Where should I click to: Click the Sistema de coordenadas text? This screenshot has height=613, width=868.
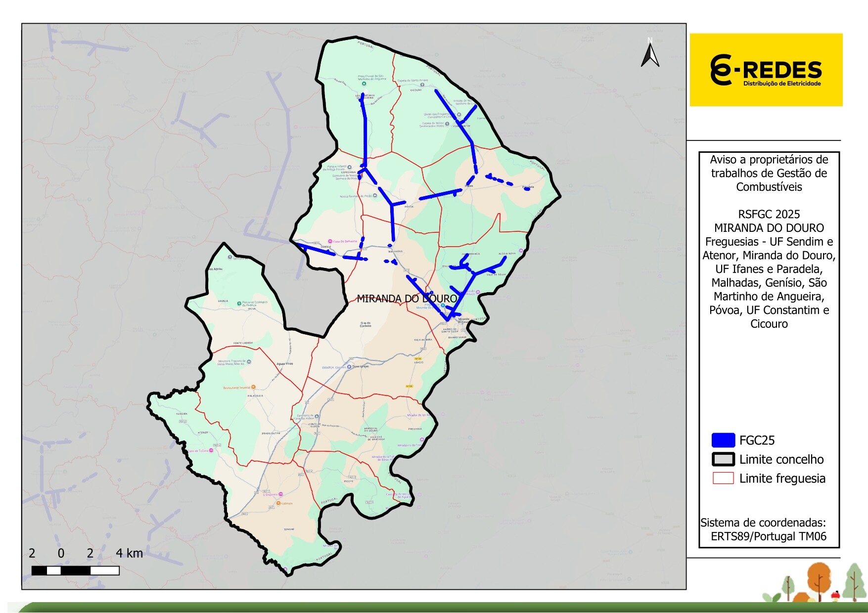763,529
